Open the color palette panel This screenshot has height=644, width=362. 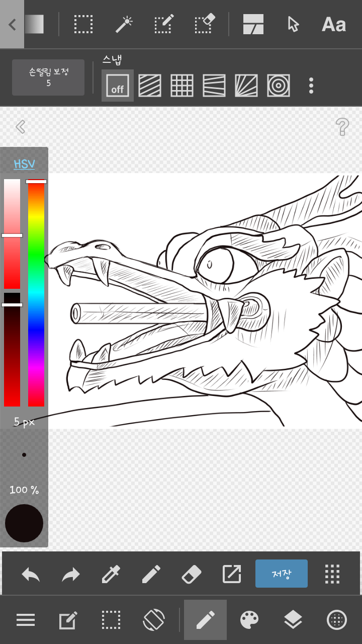pos(249,620)
